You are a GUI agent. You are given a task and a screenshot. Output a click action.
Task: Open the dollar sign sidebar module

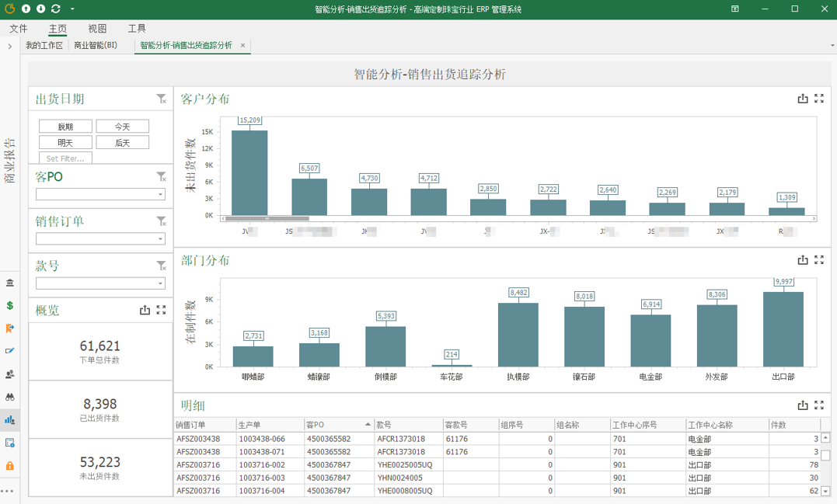tap(10, 305)
